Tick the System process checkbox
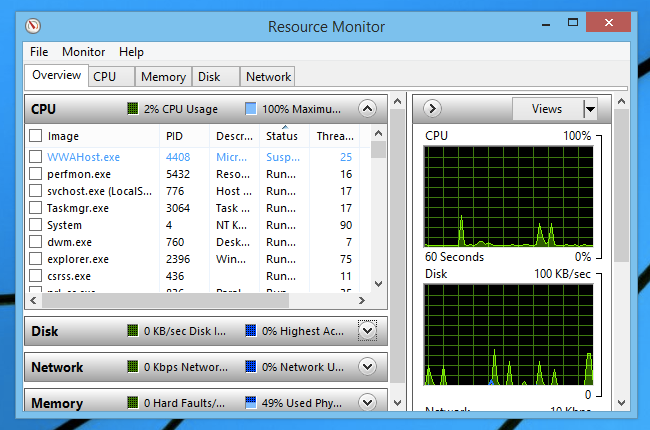Screen dimensions: 650x430 [x=36, y=225]
